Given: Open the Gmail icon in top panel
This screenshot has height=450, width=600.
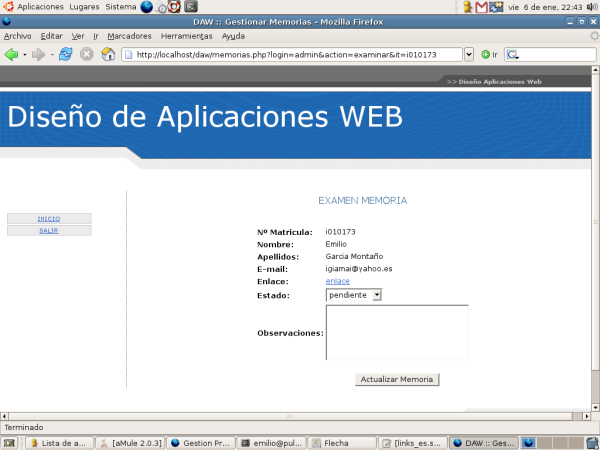Looking at the screenshot, I should 481,7.
